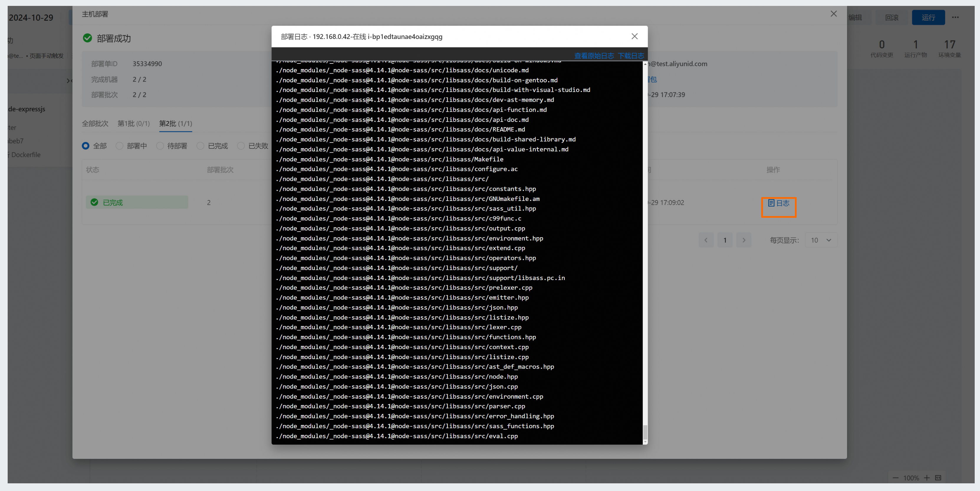Select the 已完成 radio button
Viewport: 980px width, 491px height.
pos(200,146)
